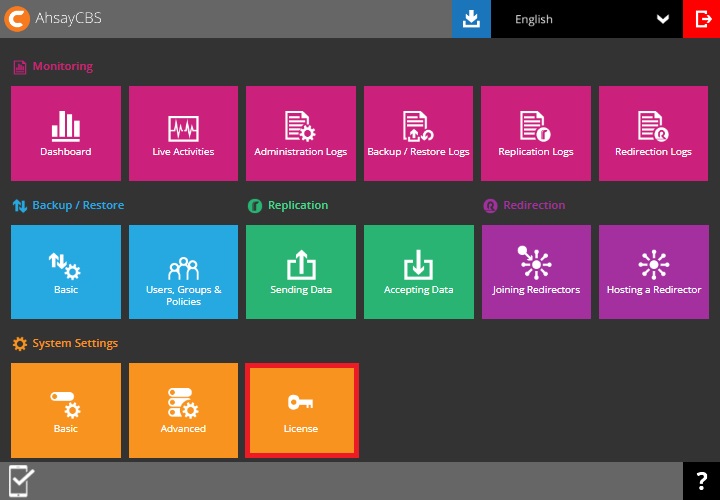Open Basic System Settings tile

click(x=66, y=410)
